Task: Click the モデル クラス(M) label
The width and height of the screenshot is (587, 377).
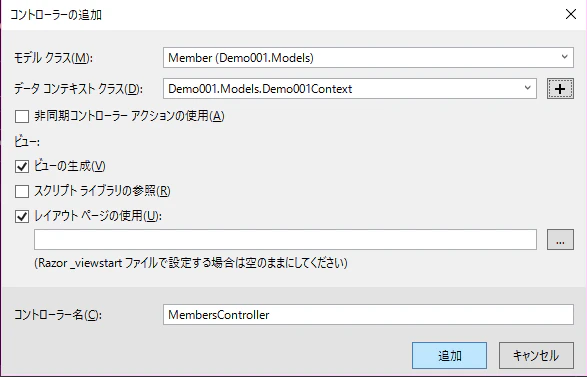Action: tap(53, 58)
